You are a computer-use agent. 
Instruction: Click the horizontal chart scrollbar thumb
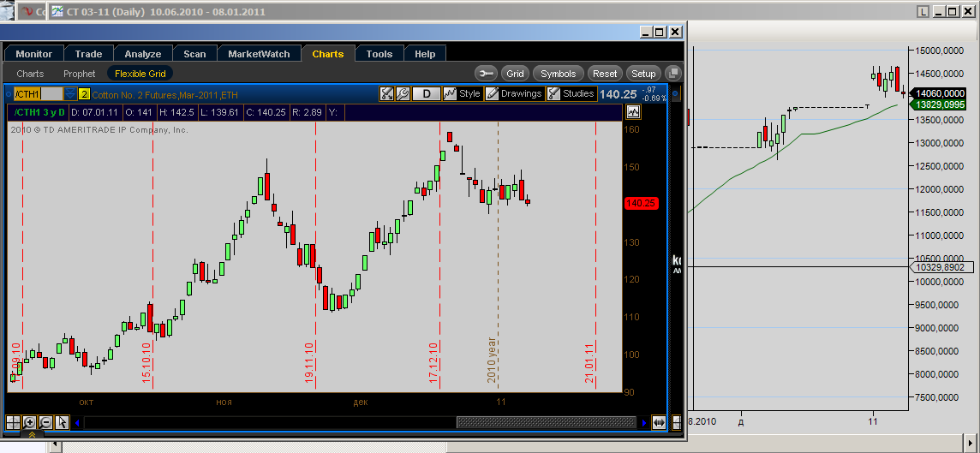tap(547, 423)
